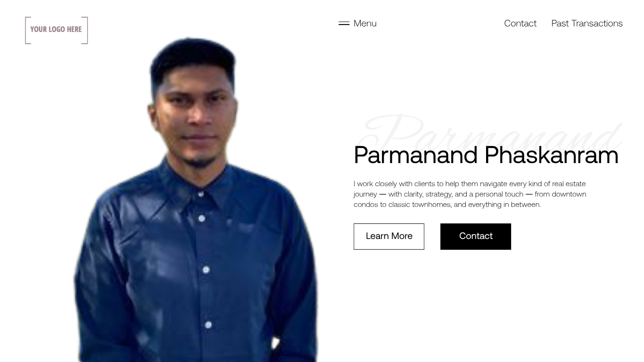
Task: Click the right bracket of the logo
Action: coord(85,30)
